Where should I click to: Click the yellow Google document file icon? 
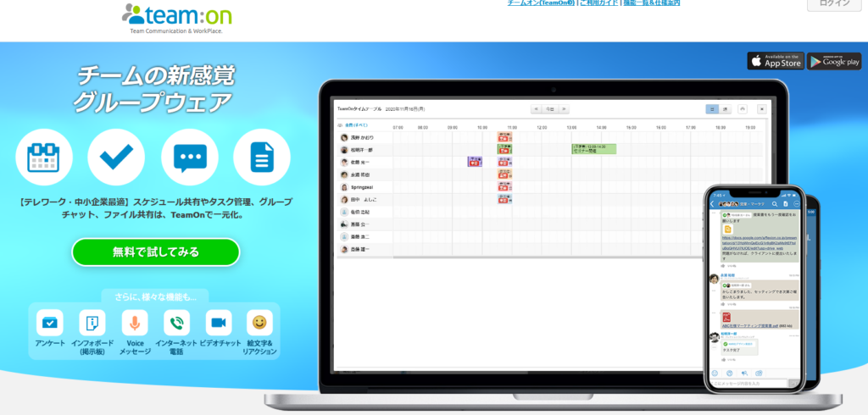click(728, 229)
